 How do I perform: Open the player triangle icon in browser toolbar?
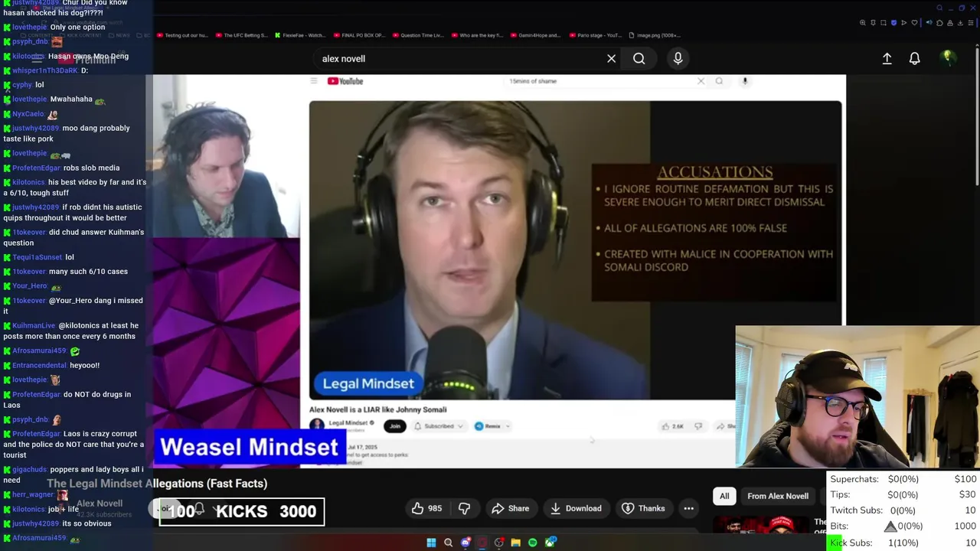pos(904,22)
